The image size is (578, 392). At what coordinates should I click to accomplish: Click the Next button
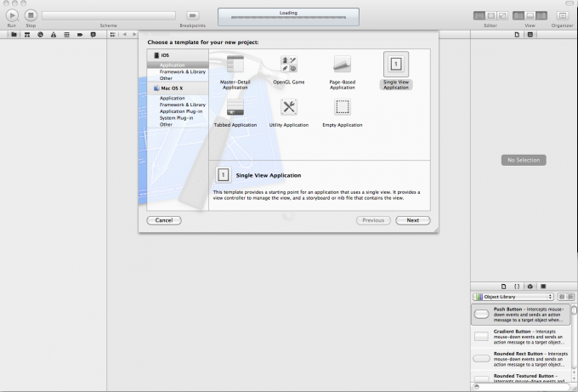[x=413, y=220]
